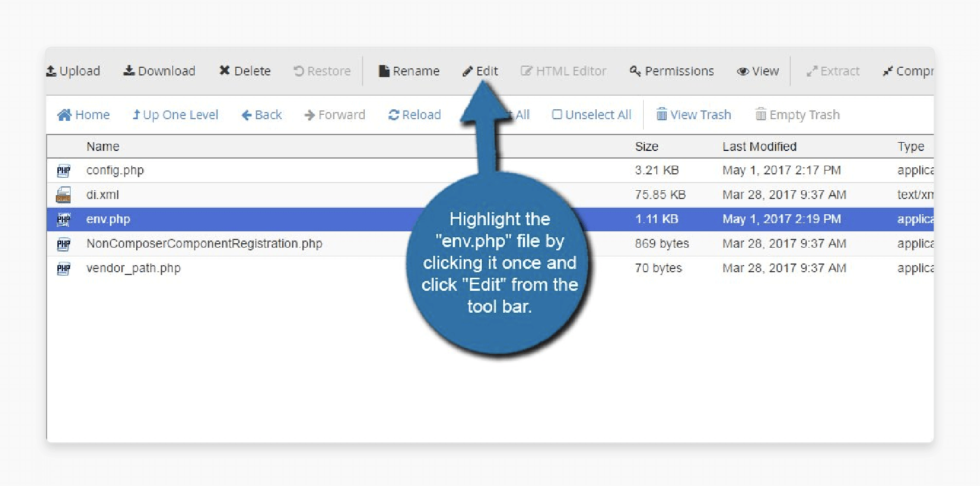Select the di.xml file name
This screenshot has height=486, width=980.
pyautogui.click(x=102, y=195)
